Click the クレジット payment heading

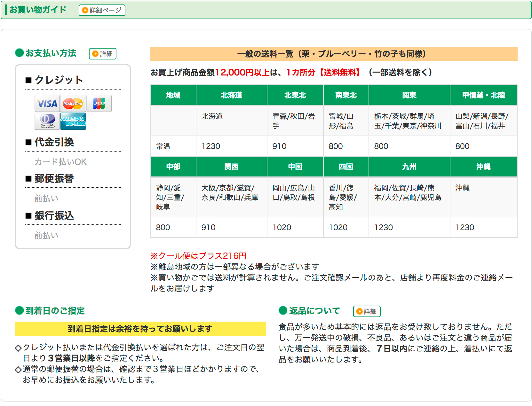point(59,80)
